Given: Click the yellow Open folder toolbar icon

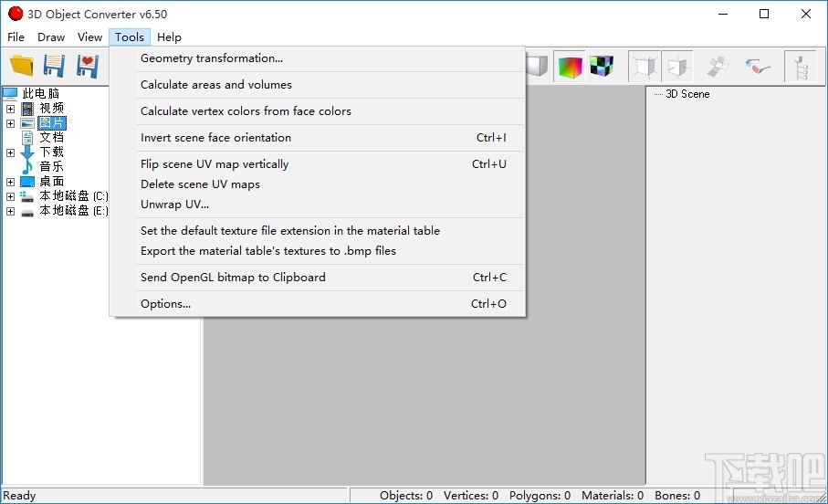Looking at the screenshot, I should (22, 66).
